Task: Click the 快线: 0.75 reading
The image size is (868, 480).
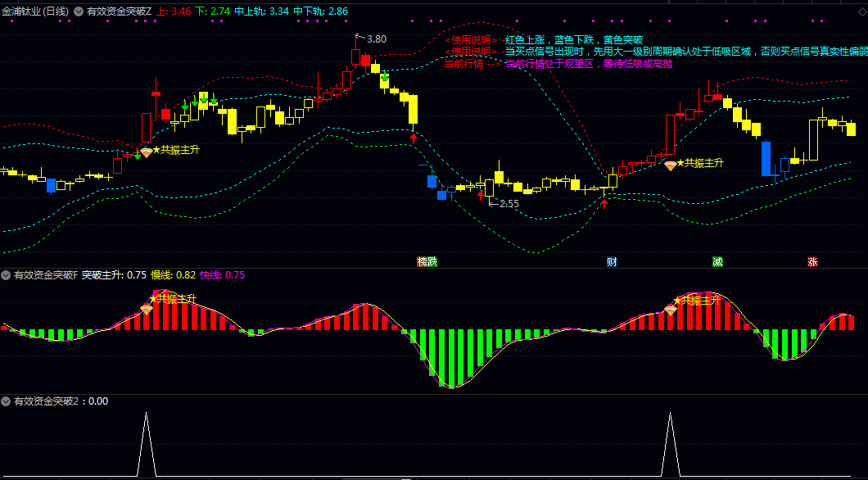Action: (223, 275)
